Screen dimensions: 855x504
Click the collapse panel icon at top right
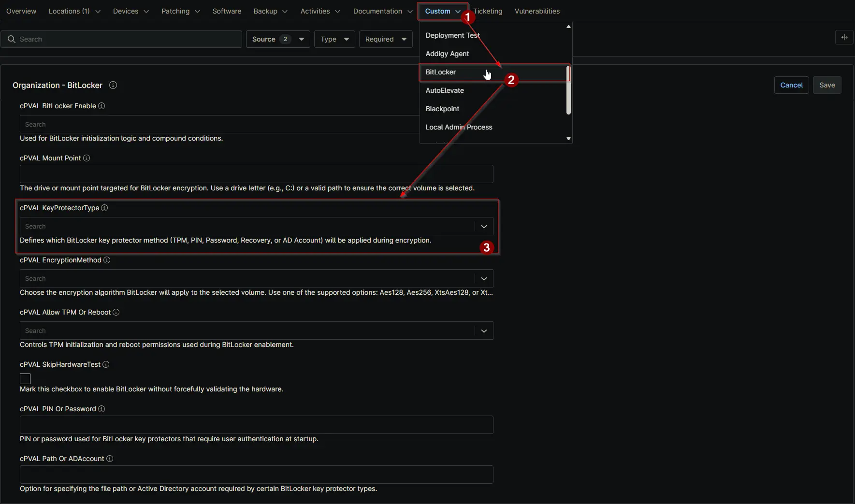(x=844, y=37)
